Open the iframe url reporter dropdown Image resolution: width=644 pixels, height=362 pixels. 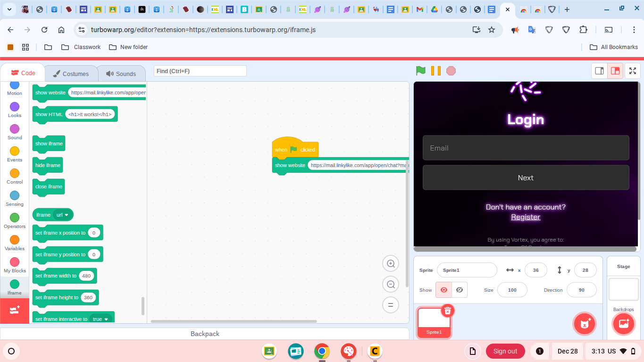point(63,215)
